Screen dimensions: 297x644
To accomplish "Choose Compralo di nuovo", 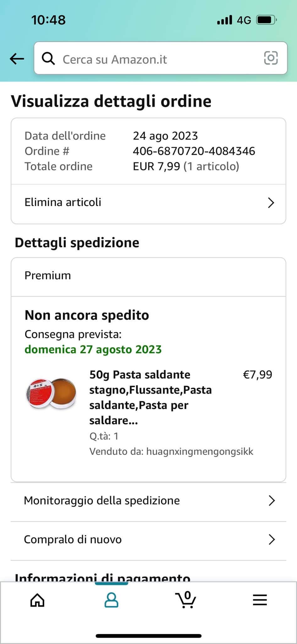I will [73, 540].
